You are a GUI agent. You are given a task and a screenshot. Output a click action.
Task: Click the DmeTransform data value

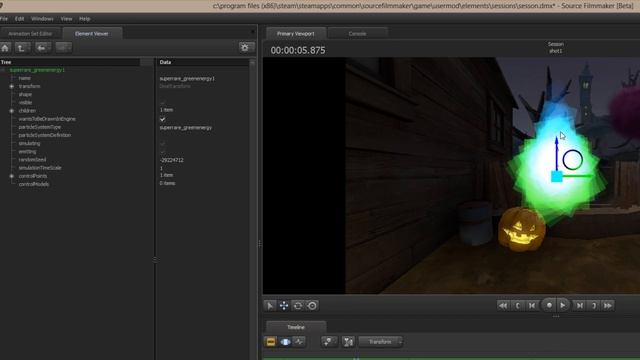click(175, 87)
